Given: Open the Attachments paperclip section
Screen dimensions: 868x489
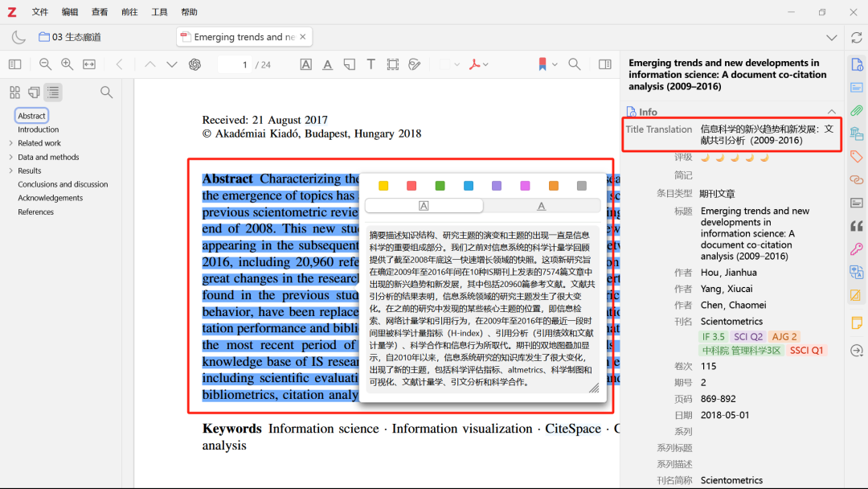Looking at the screenshot, I should (x=857, y=110).
